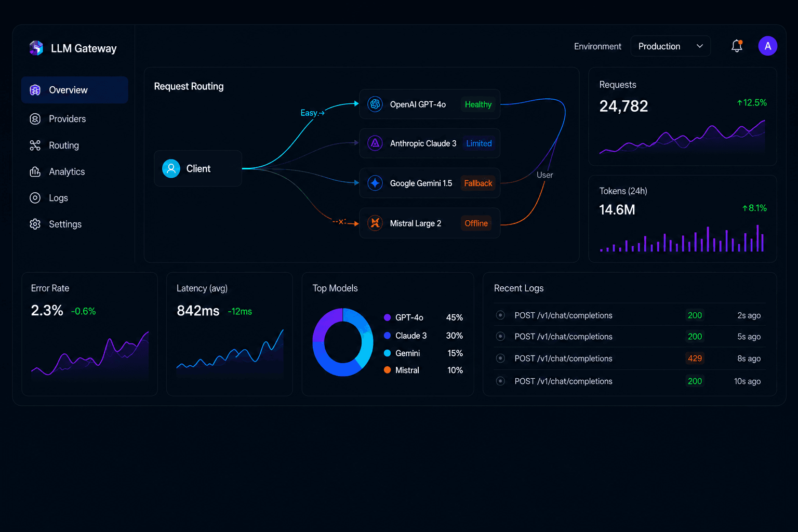798x532 pixels.
Task: Open the Environment Production dropdown
Action: pyautogui.click(x=670, y=46)
